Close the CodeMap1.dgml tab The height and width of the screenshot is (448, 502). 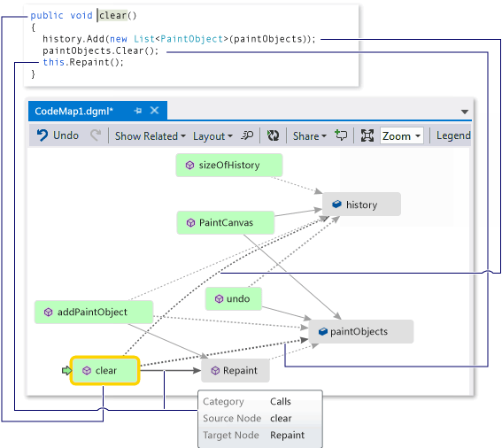(x=155, y=111)
